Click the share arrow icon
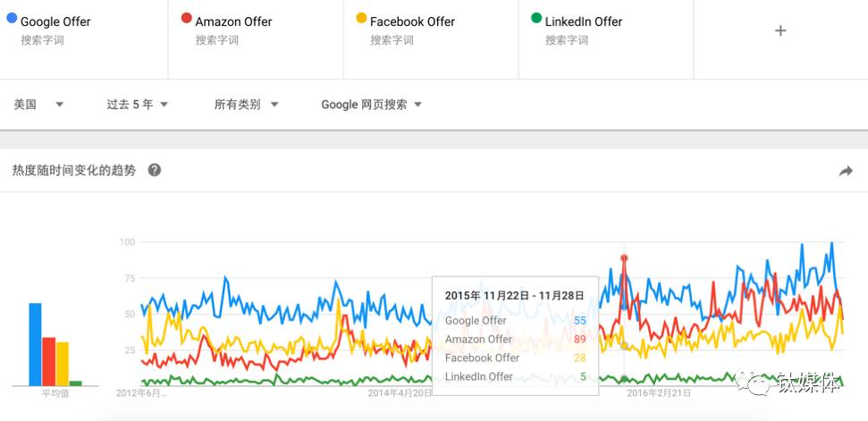 [x=846, y=172]
